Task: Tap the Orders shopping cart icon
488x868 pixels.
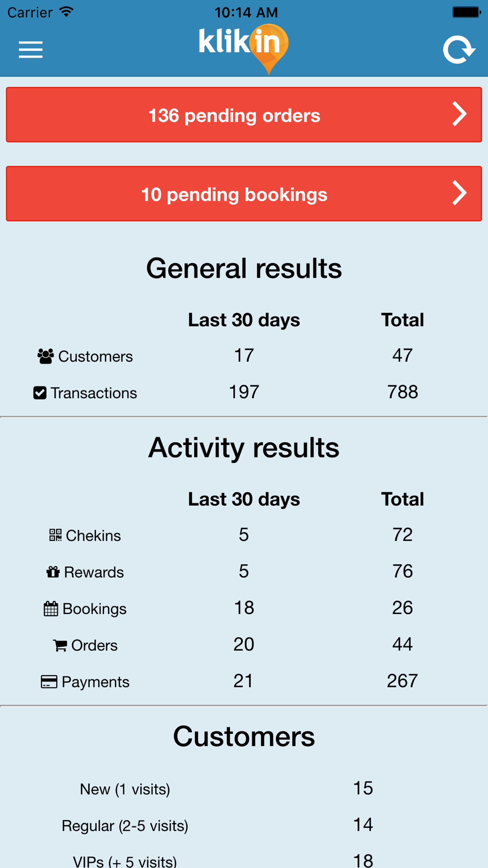Action: tap(60, 645)
